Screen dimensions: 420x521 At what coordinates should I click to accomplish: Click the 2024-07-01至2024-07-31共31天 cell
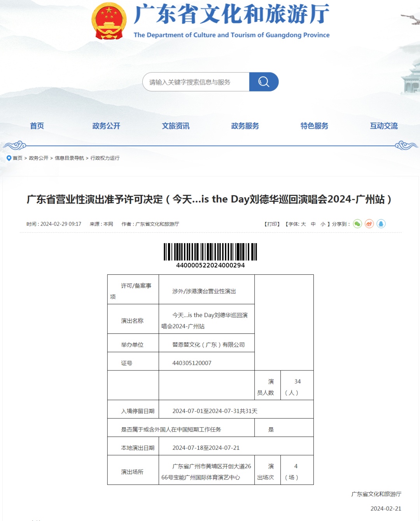[236, 409]
